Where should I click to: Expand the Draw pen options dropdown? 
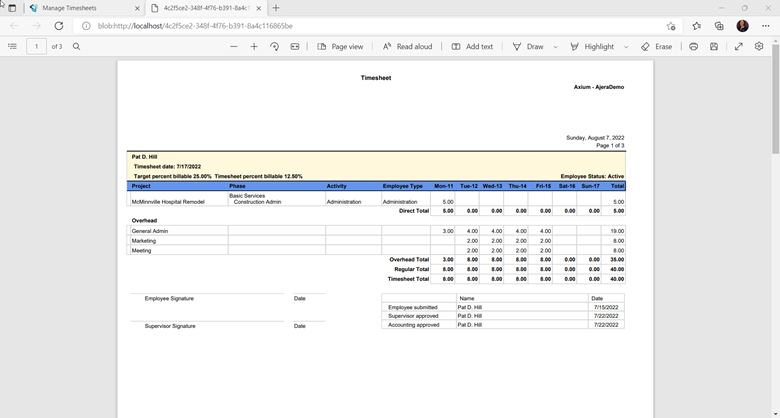(556, 46)
